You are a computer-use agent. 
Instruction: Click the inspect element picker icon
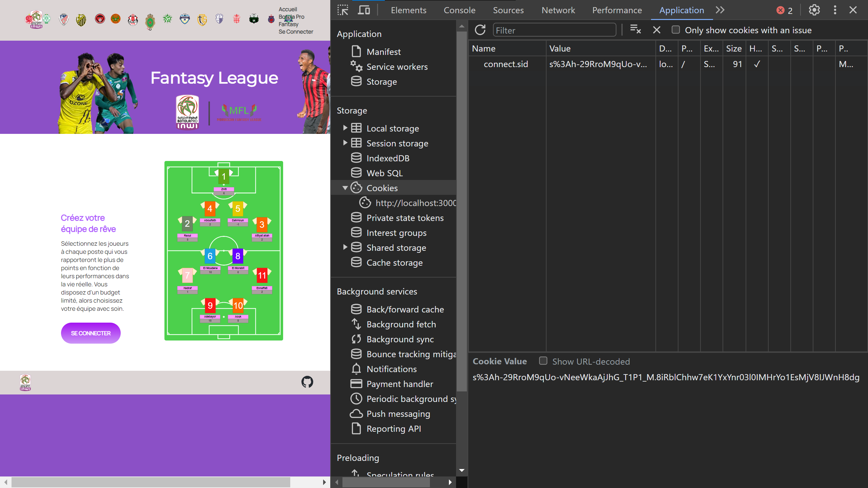coord(343,10)
